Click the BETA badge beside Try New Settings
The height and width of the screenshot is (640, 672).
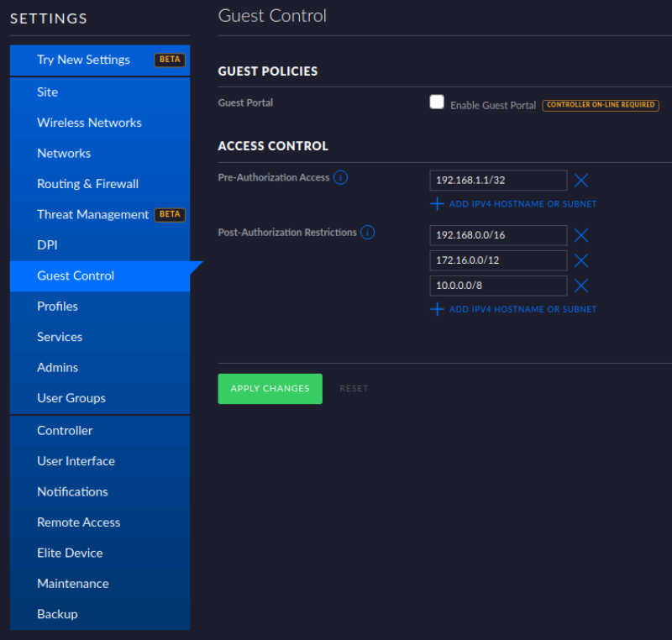coord(170,60)
